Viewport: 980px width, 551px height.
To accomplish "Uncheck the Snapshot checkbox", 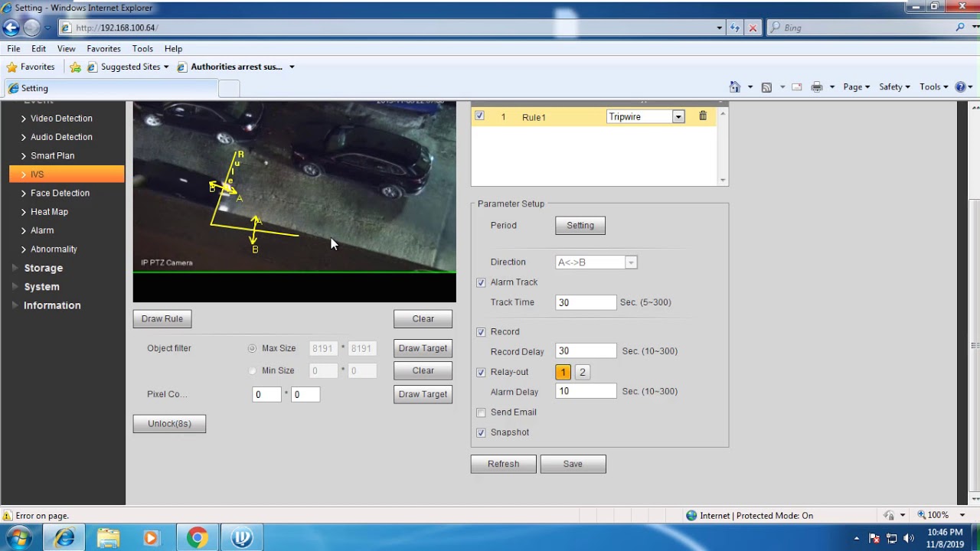I will click(481, 433).
